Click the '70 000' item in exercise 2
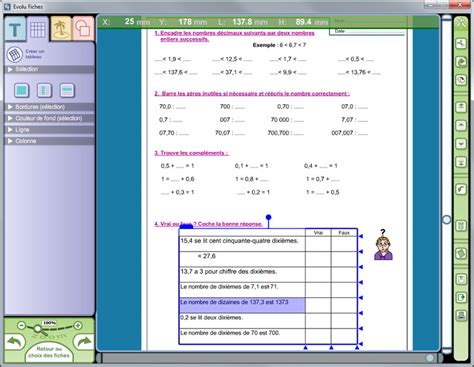 [287, 120]
